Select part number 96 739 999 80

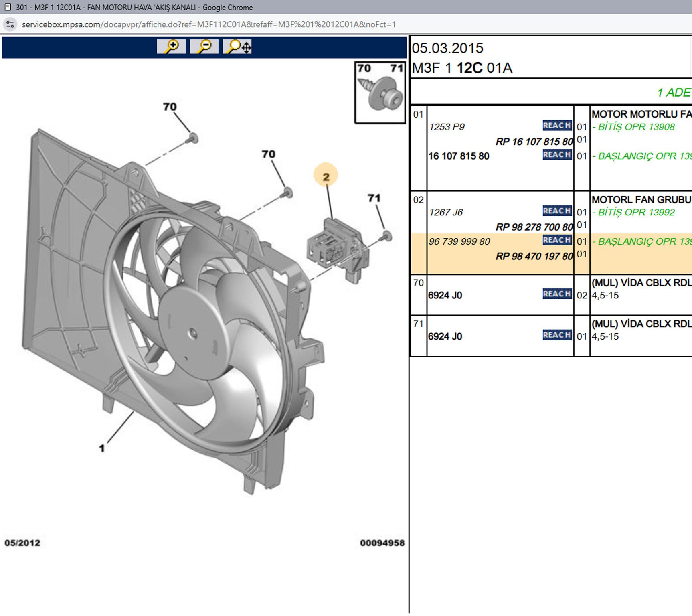pyautogui.click(x=459, y=241)
